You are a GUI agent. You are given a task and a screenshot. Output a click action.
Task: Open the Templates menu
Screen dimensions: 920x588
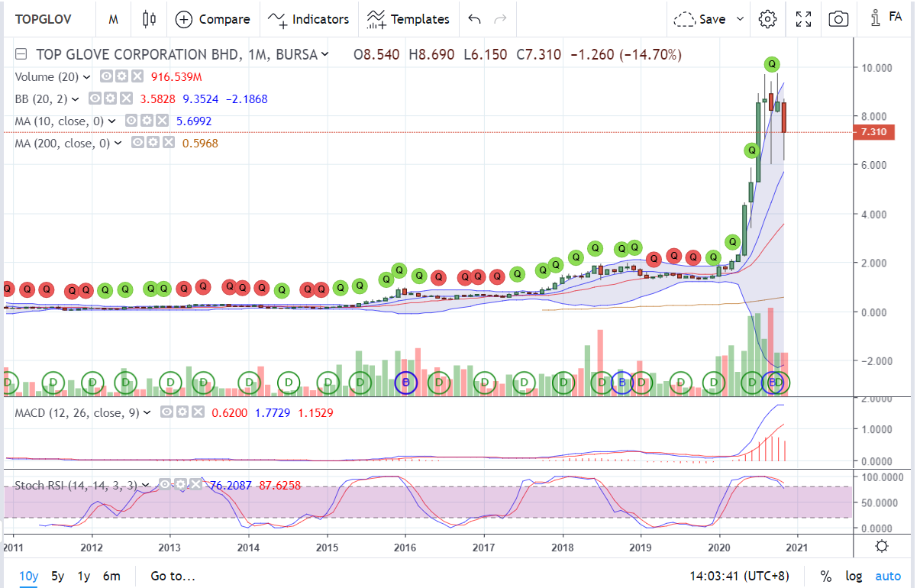[x=408, y=18]
